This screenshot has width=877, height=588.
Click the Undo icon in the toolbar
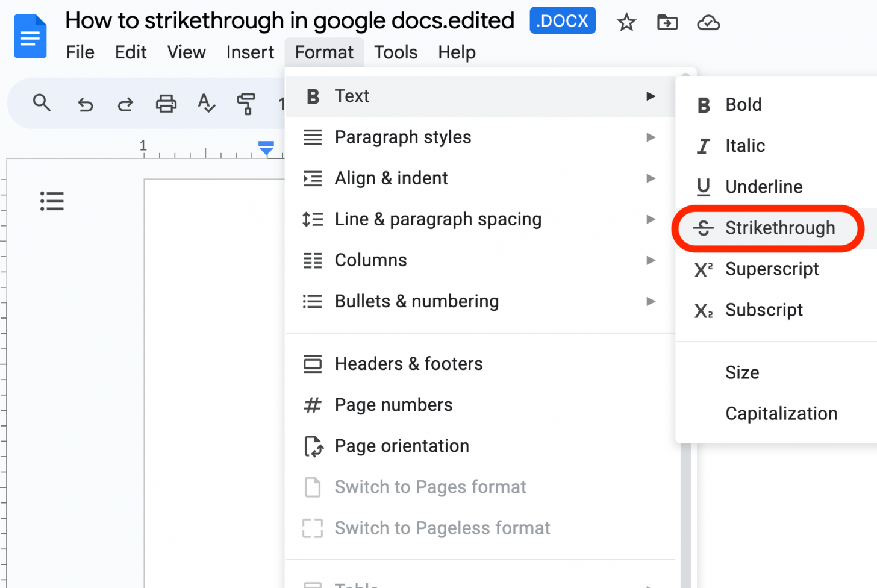(85, 104)
